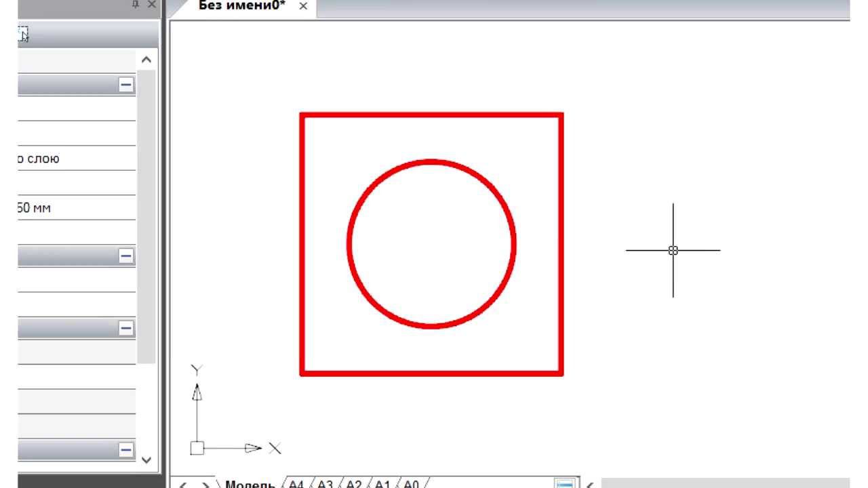
Task: Open the A1 layout tab
Action: click(382, 484)
